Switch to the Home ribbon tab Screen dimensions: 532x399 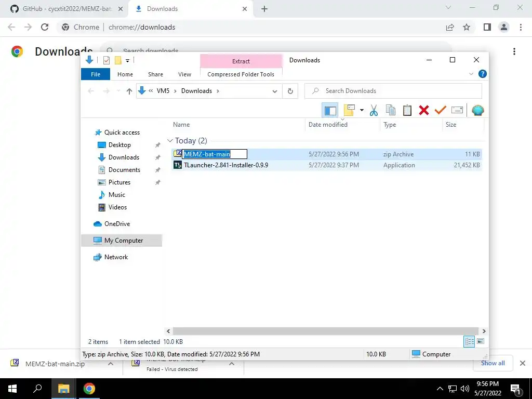[x=125, y=74]
